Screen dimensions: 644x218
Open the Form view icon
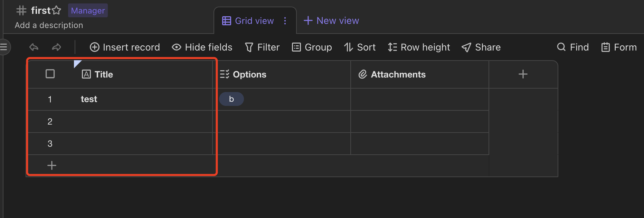(606, 47)
